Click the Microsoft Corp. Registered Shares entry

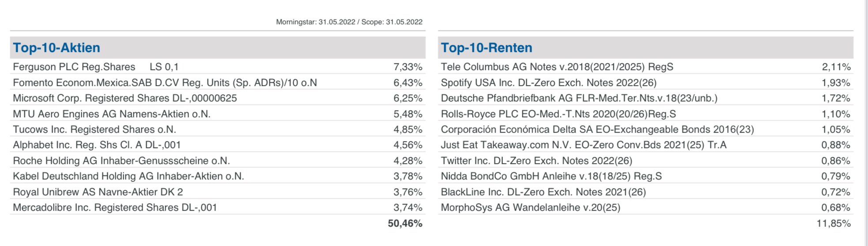pos(125,98)
